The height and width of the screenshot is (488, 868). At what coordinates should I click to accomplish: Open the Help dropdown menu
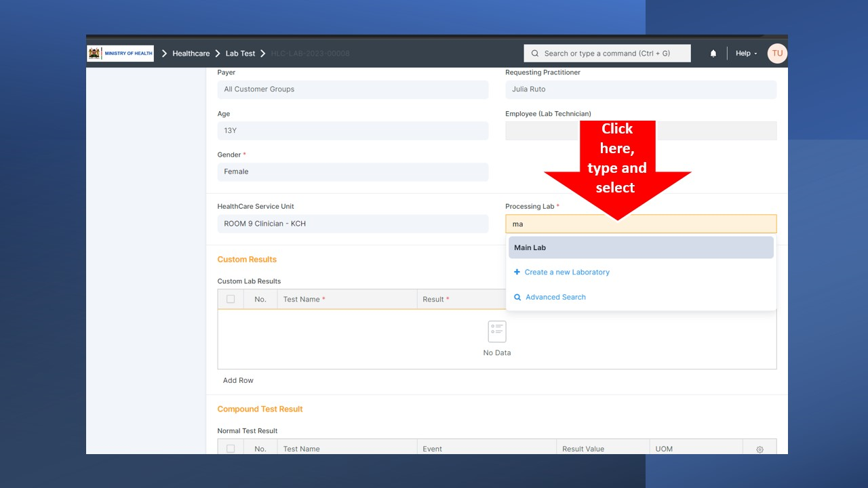click(x=746, y=54)
